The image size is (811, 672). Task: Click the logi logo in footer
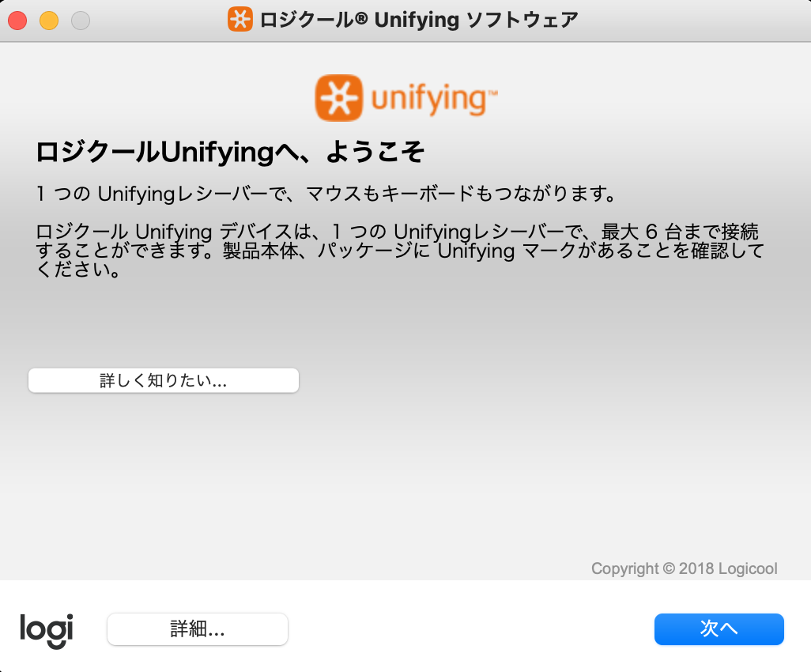click(x=47, y=631)
